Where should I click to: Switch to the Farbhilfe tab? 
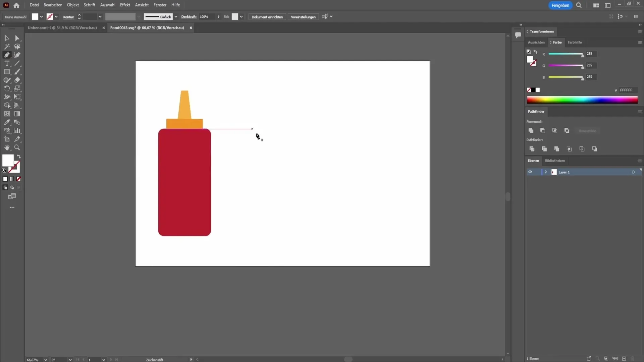point(575,43)
